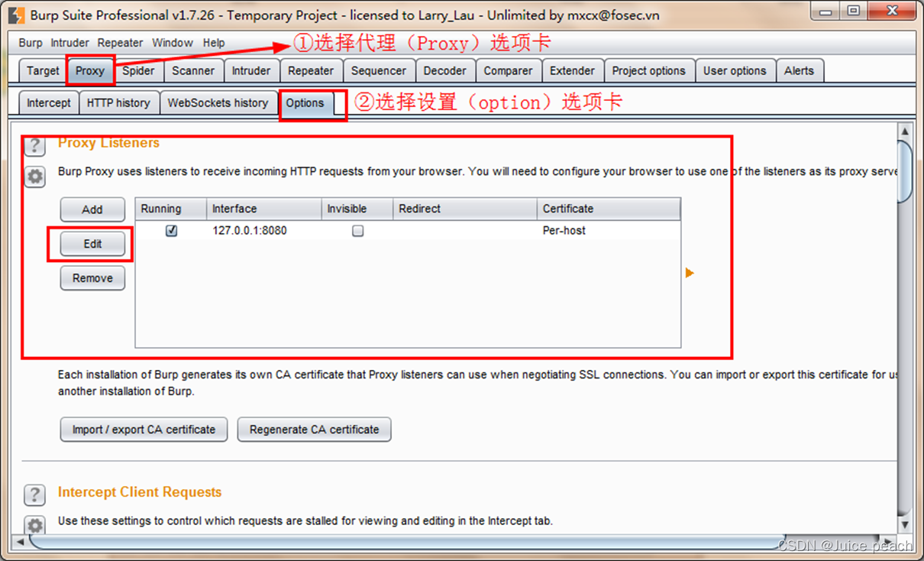924x561 pixels.
Task: Click the Proxy Listeners heading
Action: (x=108, y=143)
